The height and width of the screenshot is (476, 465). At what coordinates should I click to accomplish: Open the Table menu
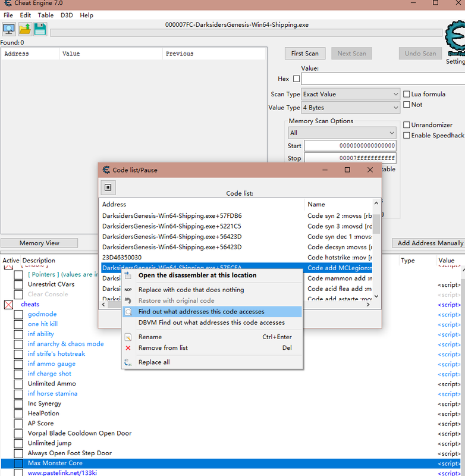[46, 15]
